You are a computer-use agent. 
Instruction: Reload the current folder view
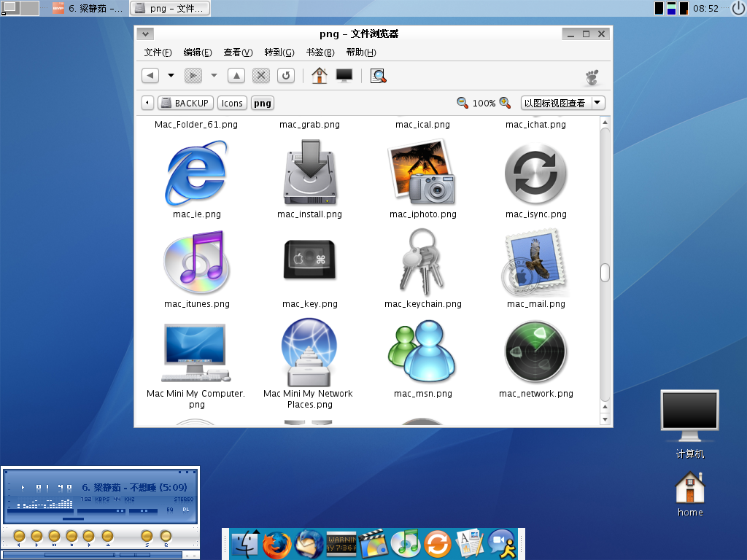pos(286,75)
